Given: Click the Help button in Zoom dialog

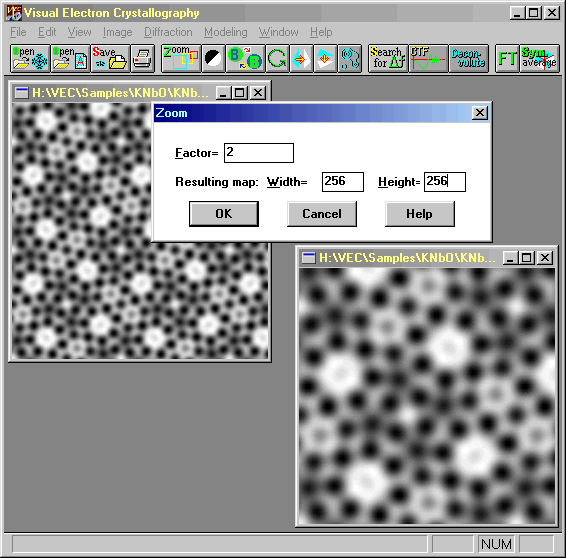Looking at the screenshot, I should pos(419,214).
